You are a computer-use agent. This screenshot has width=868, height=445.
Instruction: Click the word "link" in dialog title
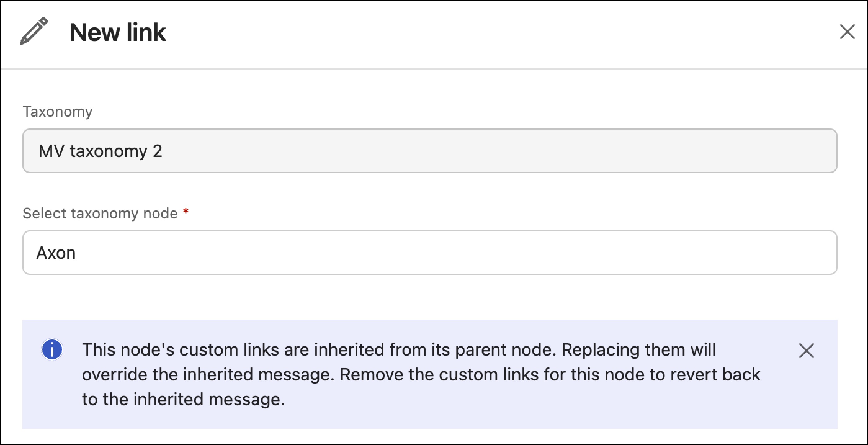pyautogui.click(x=146, y=32)
